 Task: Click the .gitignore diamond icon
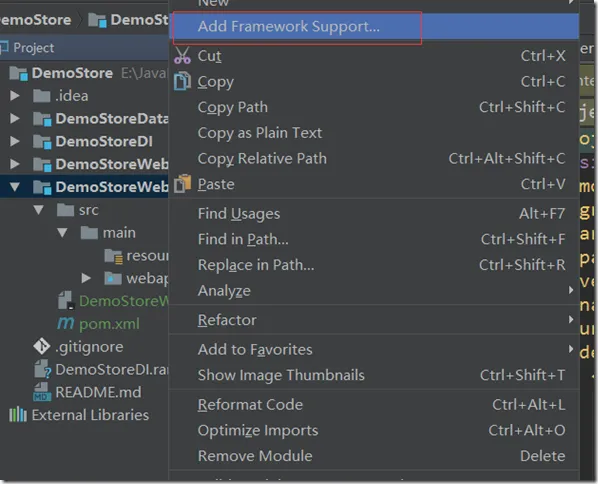41,346
